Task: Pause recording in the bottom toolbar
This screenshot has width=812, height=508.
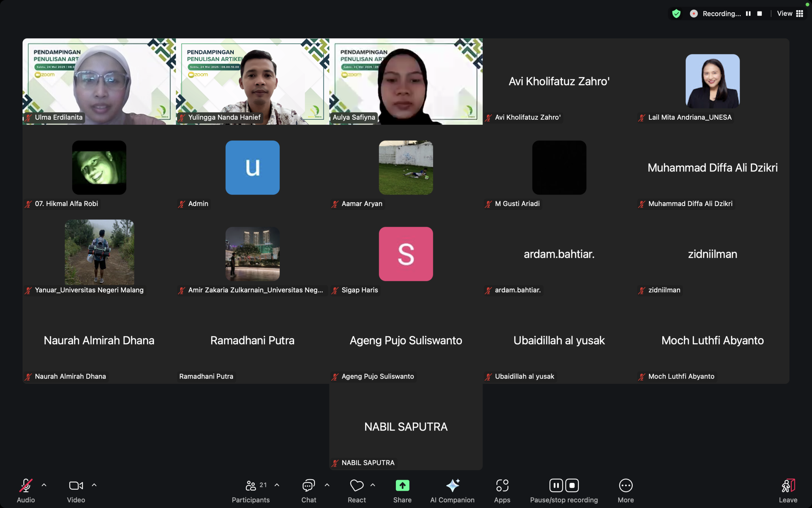Action: pyautogui.click(x=556, y=485)
